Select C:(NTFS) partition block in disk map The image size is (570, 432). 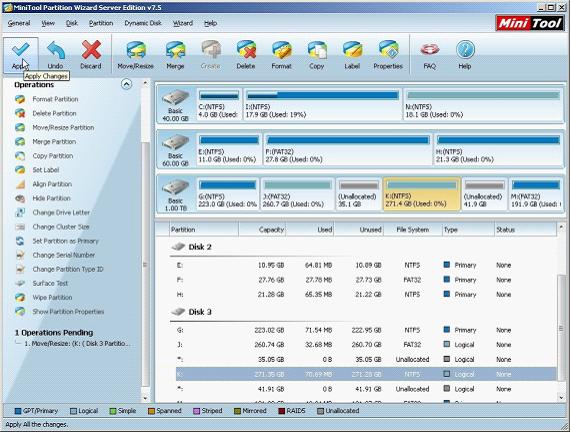pyautogui.click(x=219, y=104)
